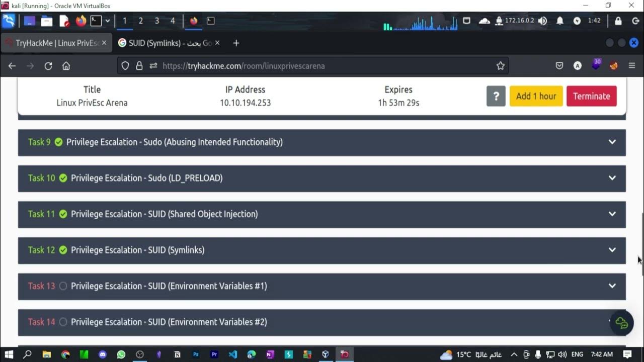Click Task 14 empty completion circle
Viewport: 644px width, 362px height.
coord(63,322)
